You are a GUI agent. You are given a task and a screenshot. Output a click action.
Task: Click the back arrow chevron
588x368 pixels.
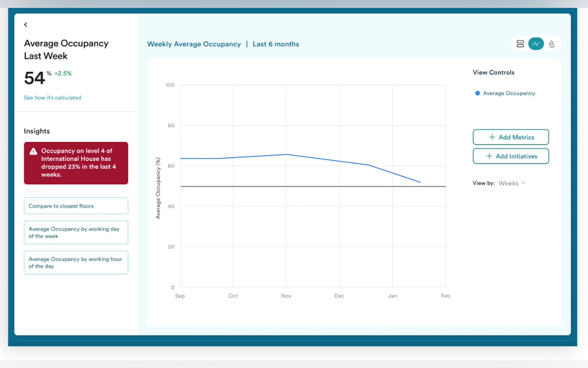pyautogui.click(x=25, y=25)
